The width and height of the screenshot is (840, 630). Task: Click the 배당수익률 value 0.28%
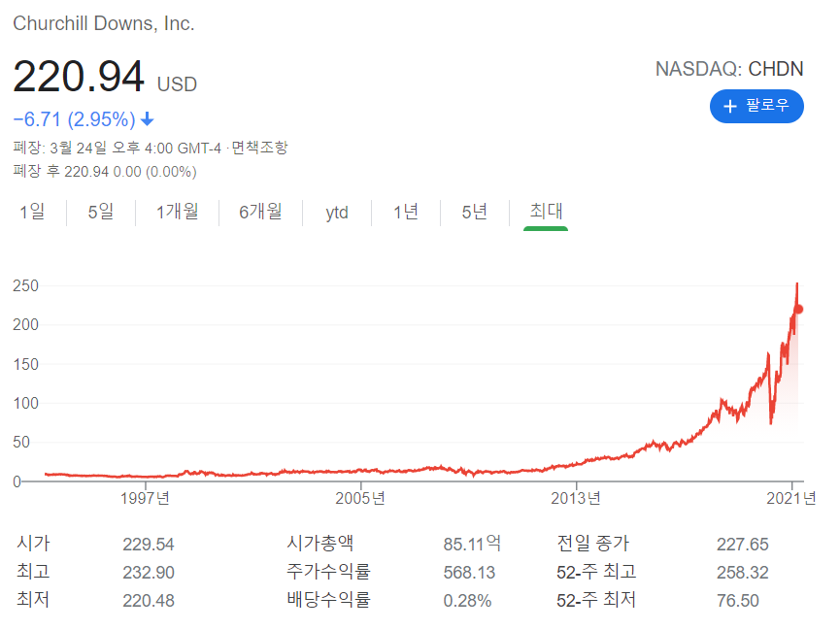(x=466, y=600)
